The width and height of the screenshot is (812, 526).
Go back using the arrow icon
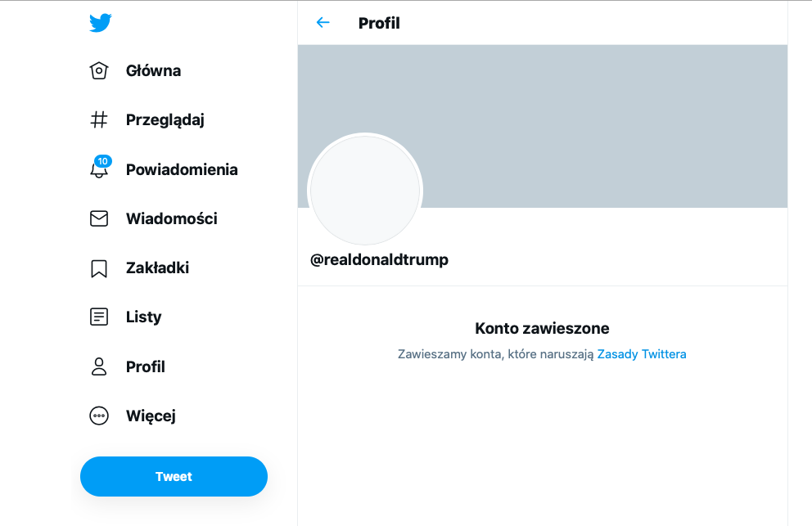pyautogui.click(x=323, y=23)
